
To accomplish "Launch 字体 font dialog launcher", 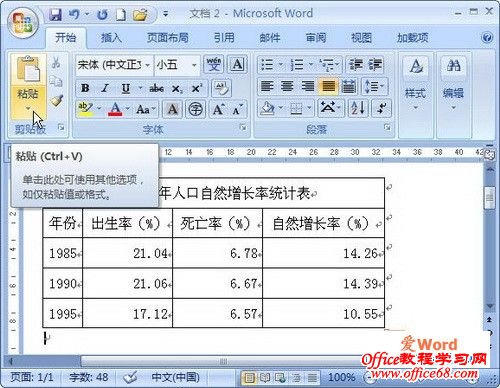I will (x=243, y=127).
